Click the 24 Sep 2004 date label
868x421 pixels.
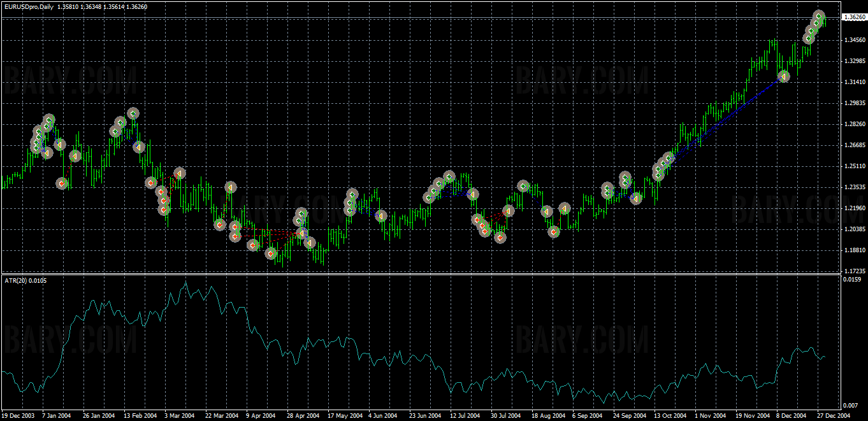[x=629, y=415]
